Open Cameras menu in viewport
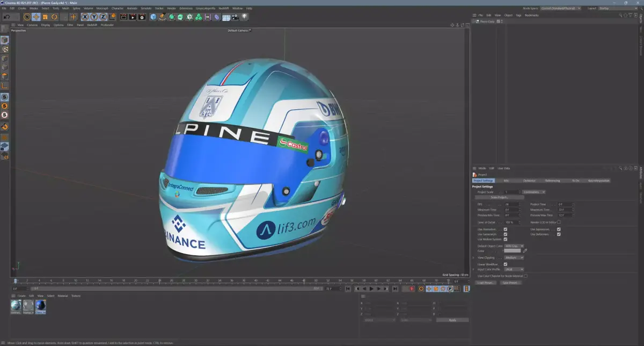Image resolution: width=644 pixels, height=346 pixels. pos(32,25)
